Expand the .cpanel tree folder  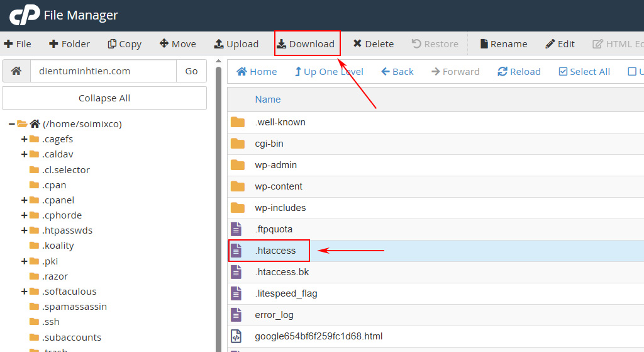click(25, 200)
